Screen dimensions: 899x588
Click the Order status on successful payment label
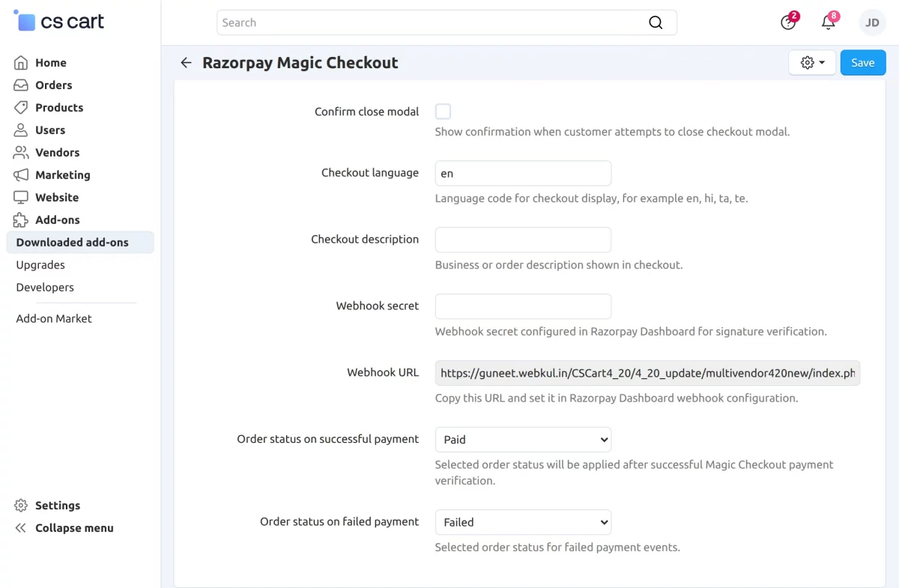tap(328, 440)
